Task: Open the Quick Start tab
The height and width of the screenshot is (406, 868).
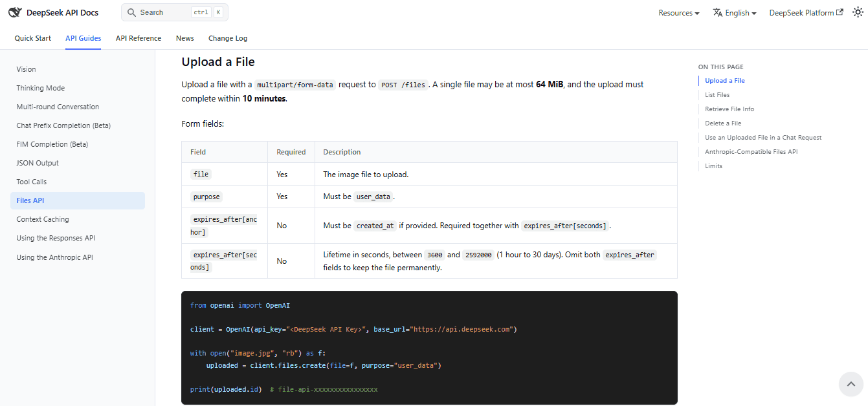Action: (33, 38)
